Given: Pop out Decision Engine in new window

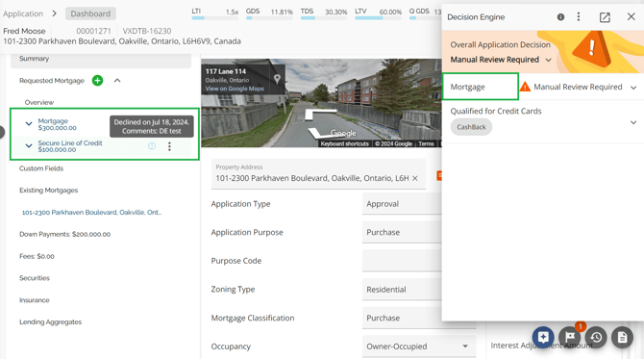Looking at the screenshot, I should (x=605, y=17).
